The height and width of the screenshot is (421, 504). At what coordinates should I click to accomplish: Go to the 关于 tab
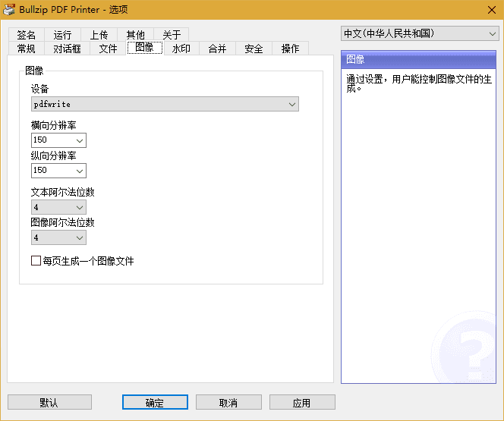coord(172,35)
